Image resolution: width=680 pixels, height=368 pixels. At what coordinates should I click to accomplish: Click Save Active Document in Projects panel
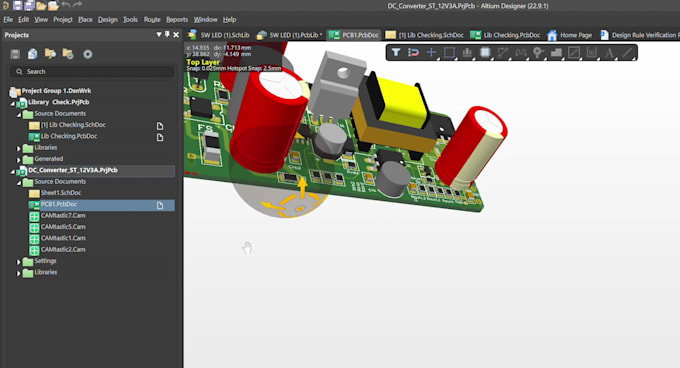click(x=15, y=54)
